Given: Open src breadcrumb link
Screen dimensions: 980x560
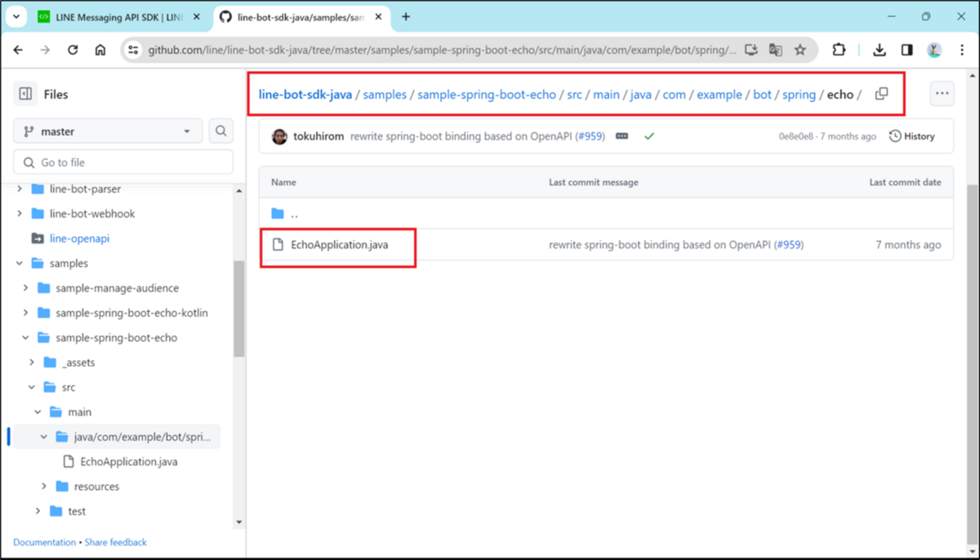Looking at the screenshot, I should click(575, 95).
